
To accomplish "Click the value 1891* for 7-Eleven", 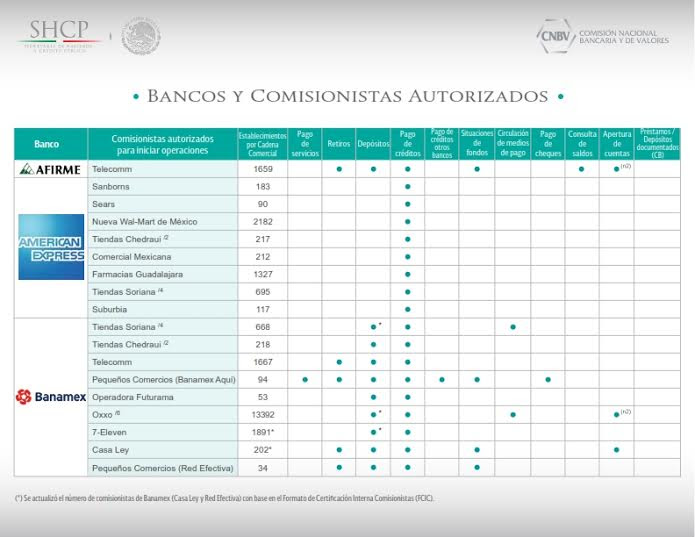I will pos(263,432).
